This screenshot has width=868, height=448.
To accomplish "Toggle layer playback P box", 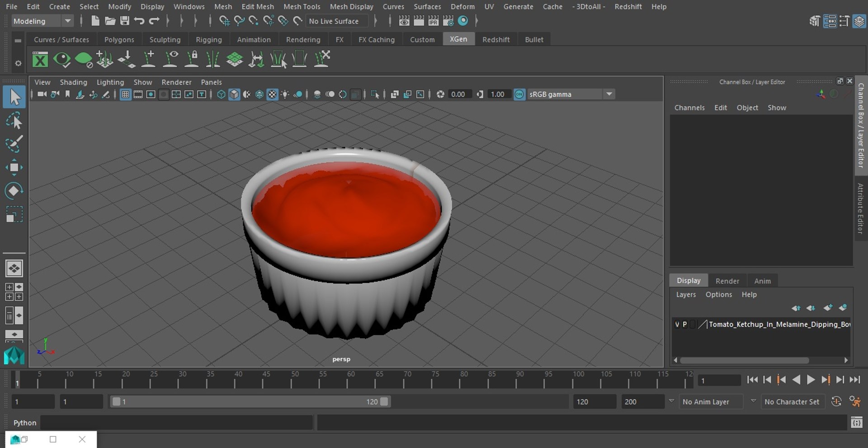I will click(684, 325).
